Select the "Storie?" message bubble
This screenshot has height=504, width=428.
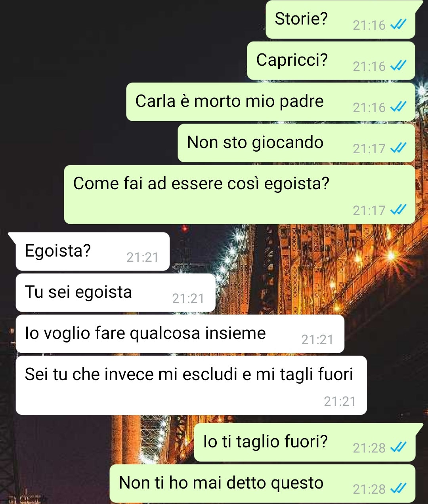click(340, 19)
